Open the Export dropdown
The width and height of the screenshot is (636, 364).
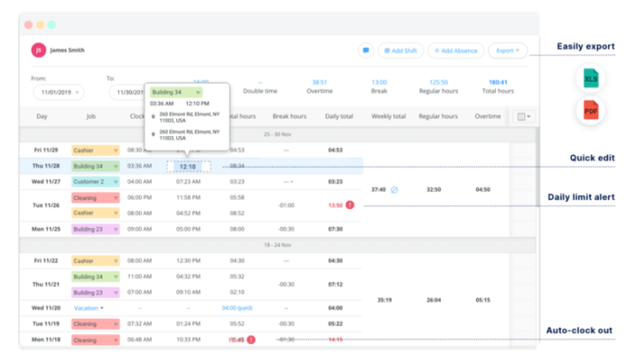tap(507, 51)
